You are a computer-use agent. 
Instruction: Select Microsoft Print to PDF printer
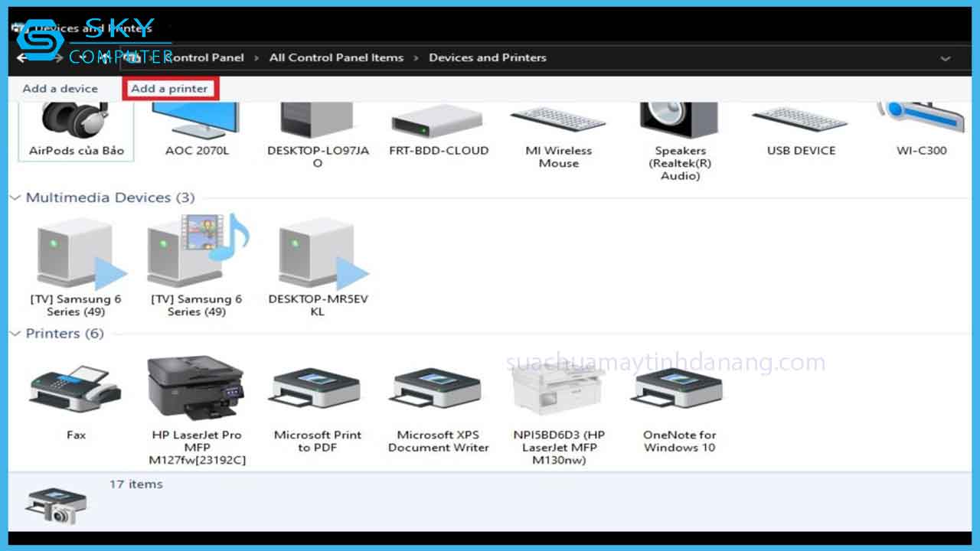click(x=318, y=408)
